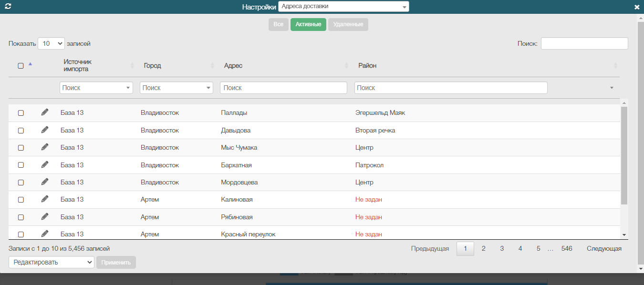Close the settings dialog with X icon
This screenshot has height=285, width=644.
(637, 7)
